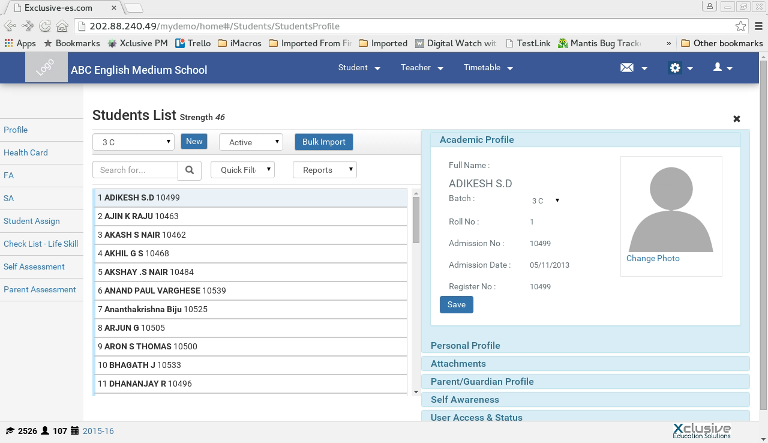This screenshot has width=768, height=443.
Task: Click the Bulk Import button
Action: (x=323, y=142)
